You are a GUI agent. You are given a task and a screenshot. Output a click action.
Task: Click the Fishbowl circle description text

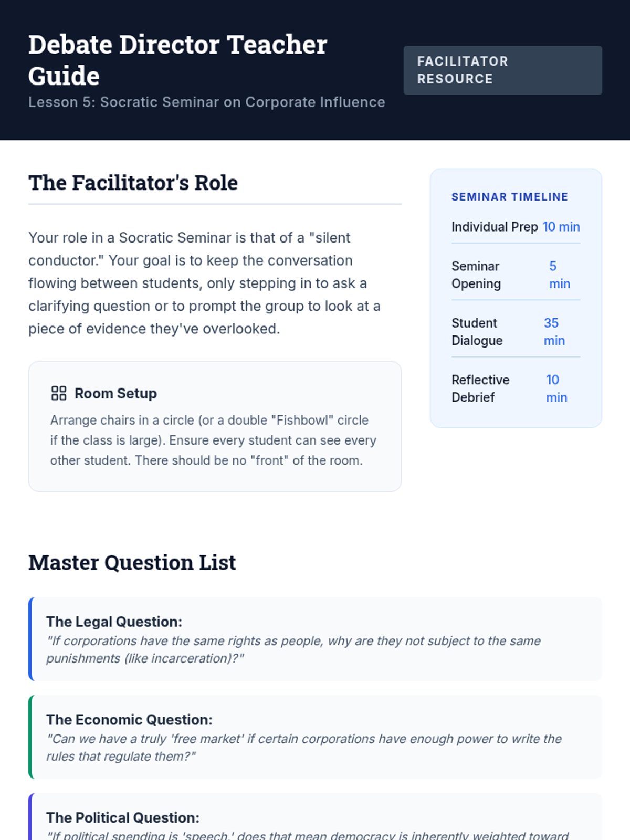(x=213, y=440)
